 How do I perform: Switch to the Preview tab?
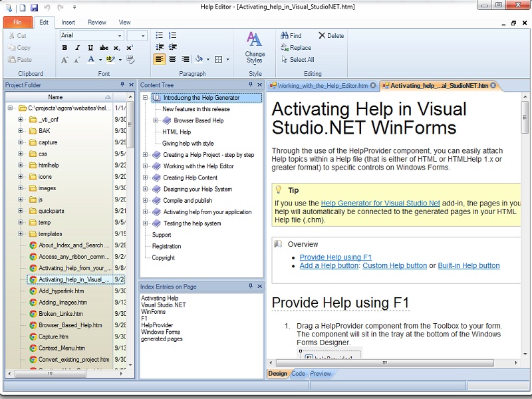321,374
